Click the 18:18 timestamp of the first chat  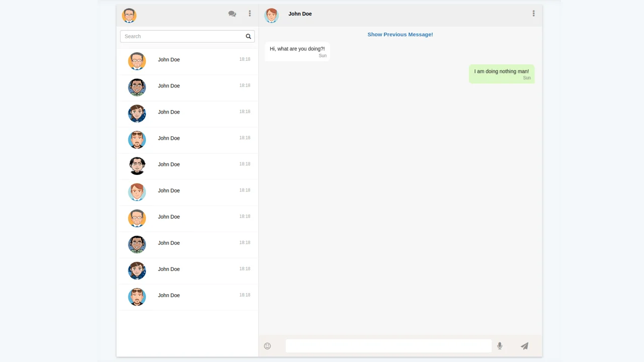coord(245,59)
